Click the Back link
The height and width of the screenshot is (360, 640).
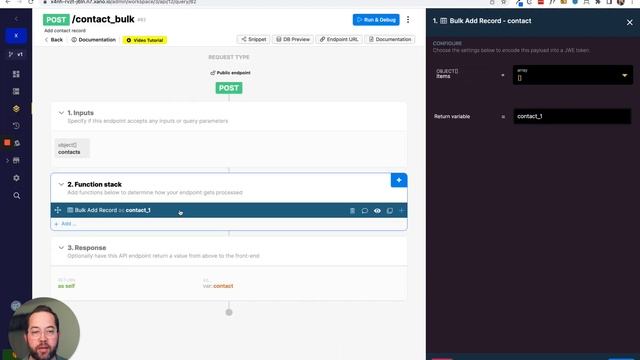click(x=54, y=40)
